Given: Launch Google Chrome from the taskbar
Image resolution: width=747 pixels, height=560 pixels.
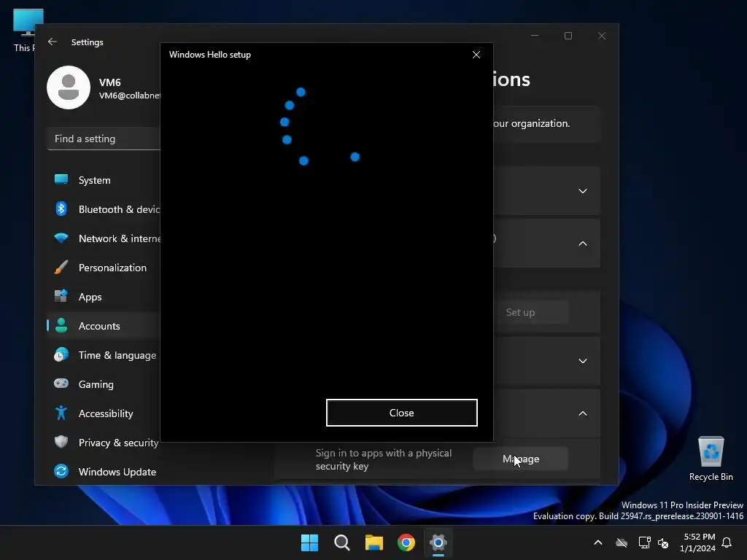Looking at the screenshot, I should pos(406,542).
